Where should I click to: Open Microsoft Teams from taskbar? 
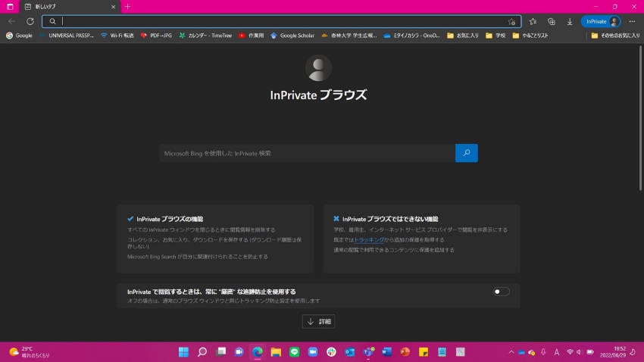pyautogui.click(x=368, y=351)
